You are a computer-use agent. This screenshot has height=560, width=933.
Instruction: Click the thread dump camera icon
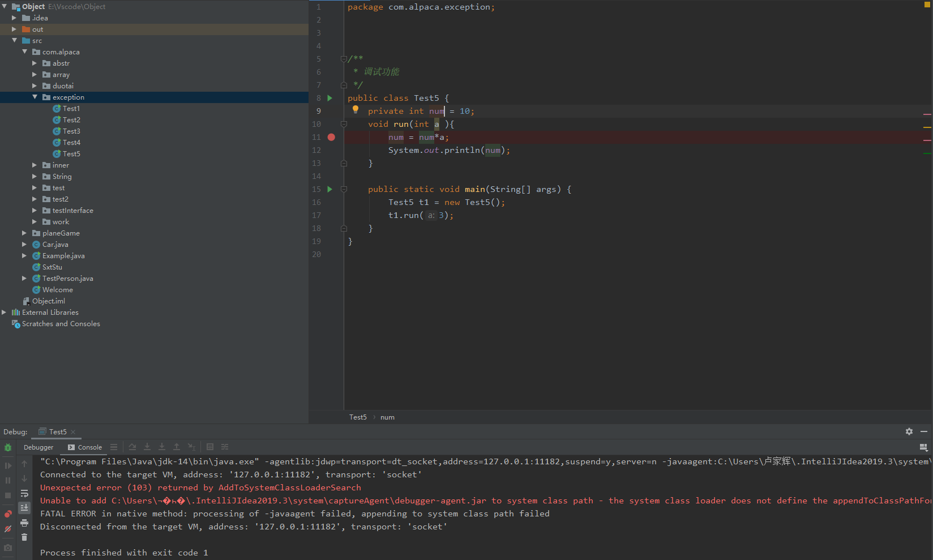click(x=8, y=548)
